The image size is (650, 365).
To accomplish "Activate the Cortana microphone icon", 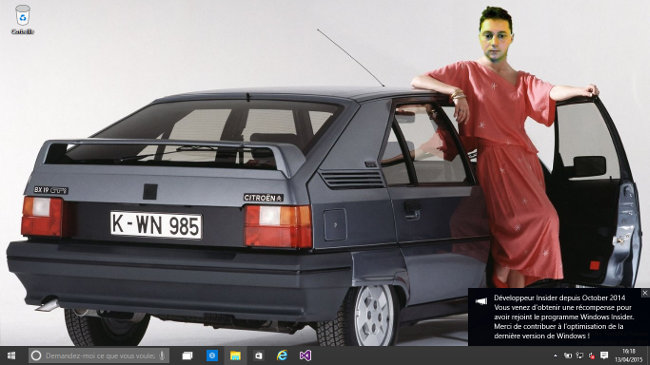I will tap(162, 356).
